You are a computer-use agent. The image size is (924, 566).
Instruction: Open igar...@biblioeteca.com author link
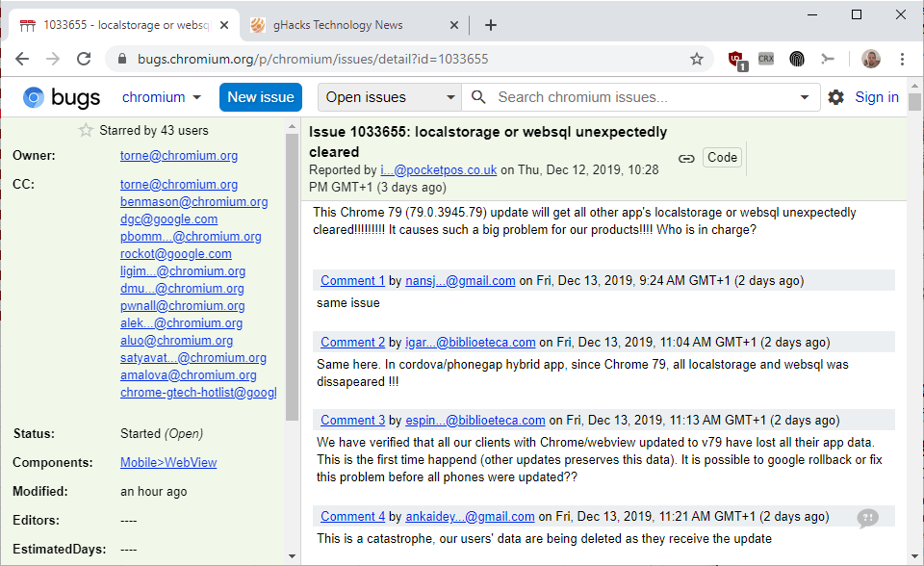(x=471, y=342)
